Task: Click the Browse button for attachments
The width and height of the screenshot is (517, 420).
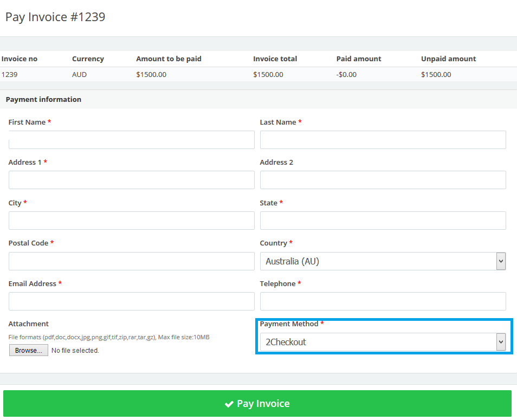Action: click(28, 350)
